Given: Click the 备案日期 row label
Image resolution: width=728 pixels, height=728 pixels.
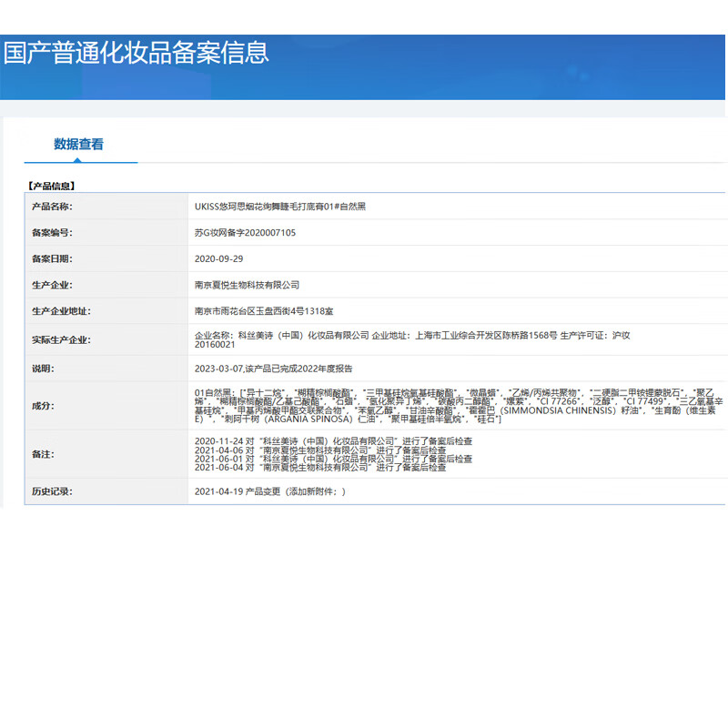Looking at the screenshot, I should pos(52,259).
